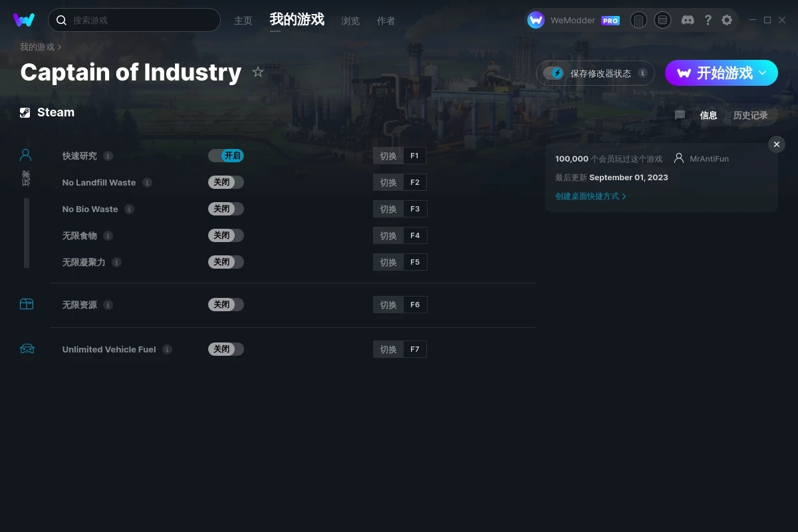The width and height of the screenshot is (798, 532).
Task: Click the PRO badge
Action: tap(610, 21)
